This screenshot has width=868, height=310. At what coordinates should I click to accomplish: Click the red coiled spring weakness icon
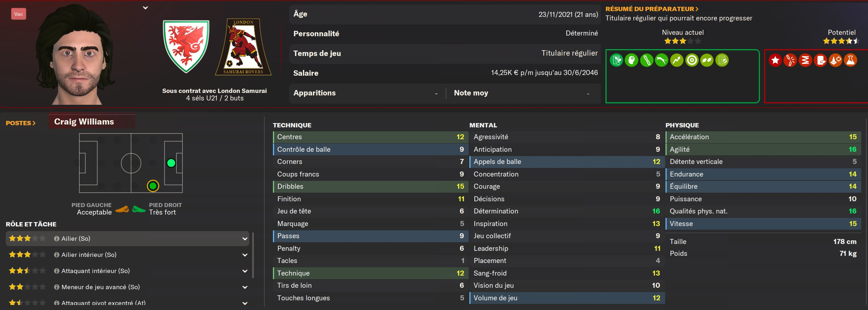click(805, 60)
